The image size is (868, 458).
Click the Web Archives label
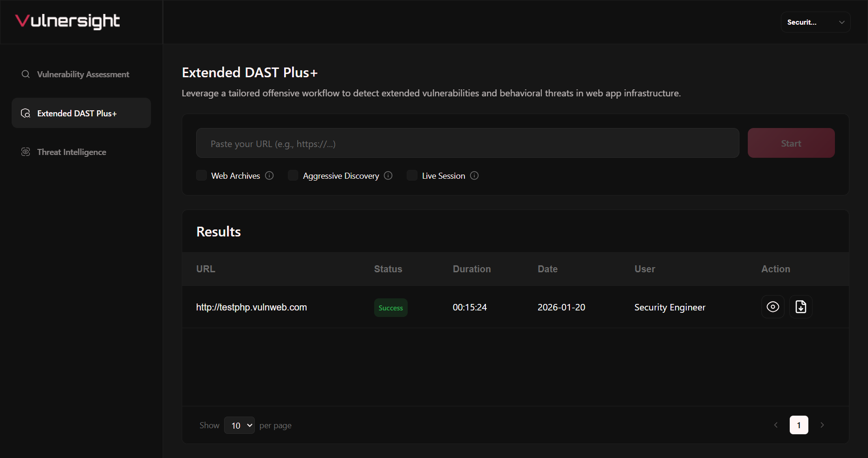coord(236,176)
